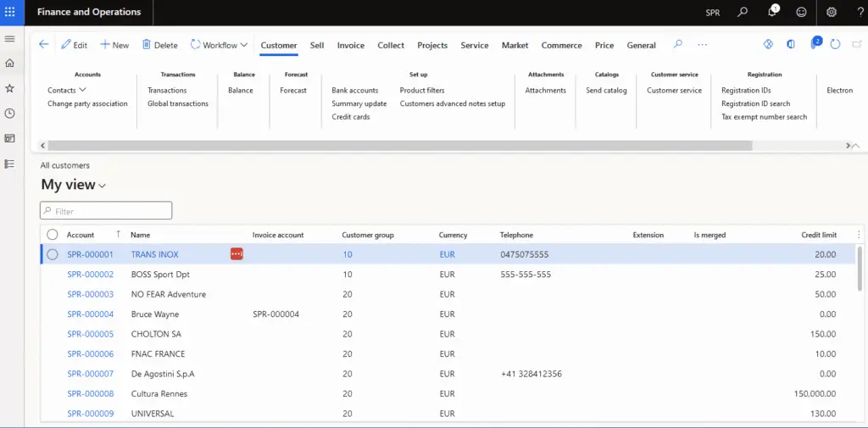
Task: Click Send catalog
Action: click(x=606, y=90)
